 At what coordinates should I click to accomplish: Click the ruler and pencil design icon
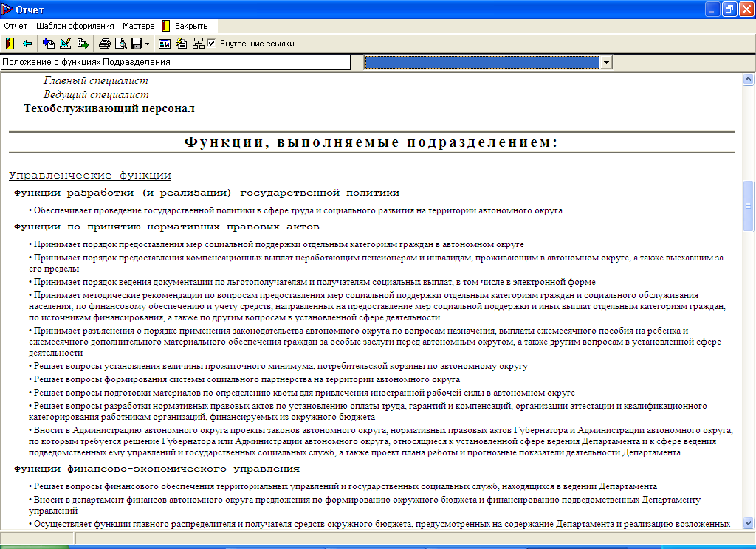(66, 44)
